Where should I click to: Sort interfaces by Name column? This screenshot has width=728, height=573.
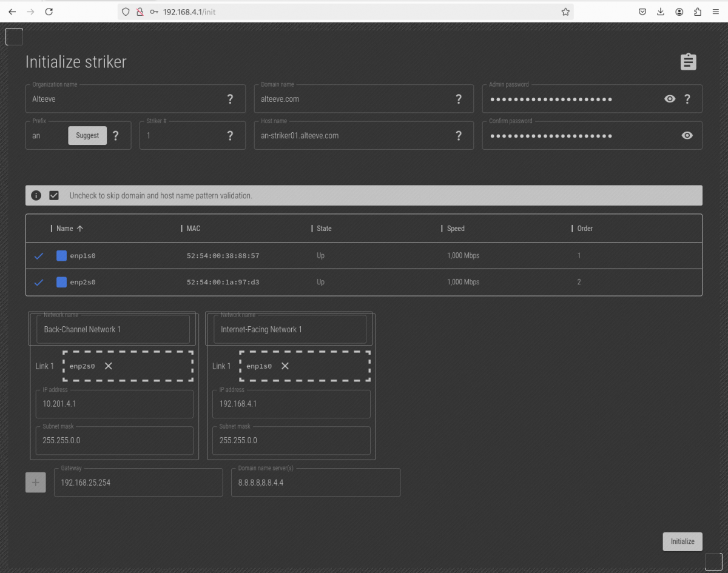(65, 229)
